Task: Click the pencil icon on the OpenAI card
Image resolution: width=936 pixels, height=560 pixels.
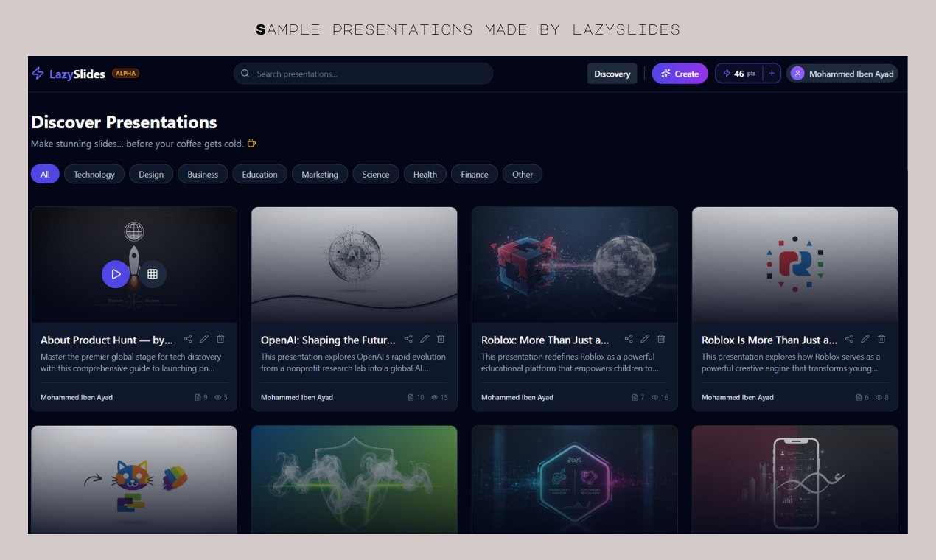Action: (x=425, y=338)
